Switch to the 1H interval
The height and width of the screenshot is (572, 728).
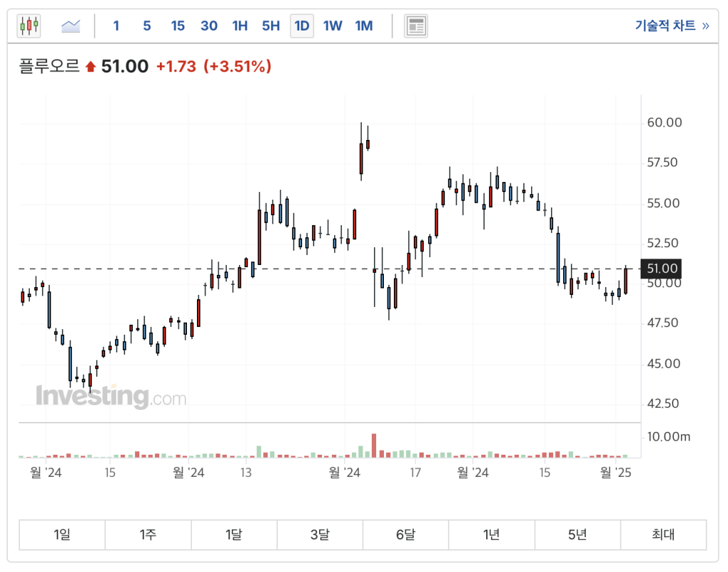[240, 26]
